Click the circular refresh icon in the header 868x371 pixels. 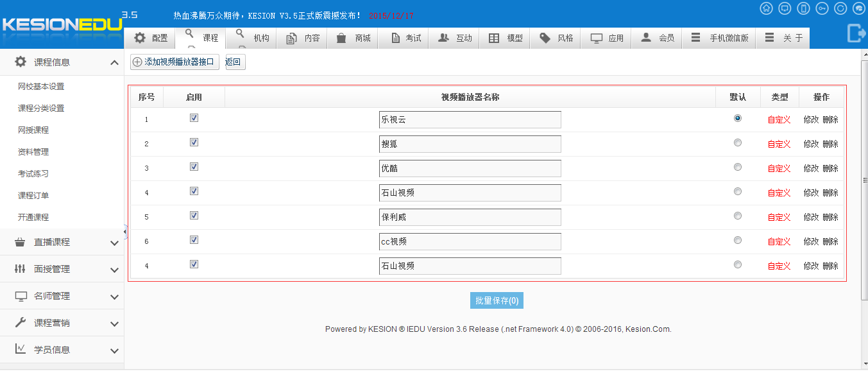click(x=840, y=8)
